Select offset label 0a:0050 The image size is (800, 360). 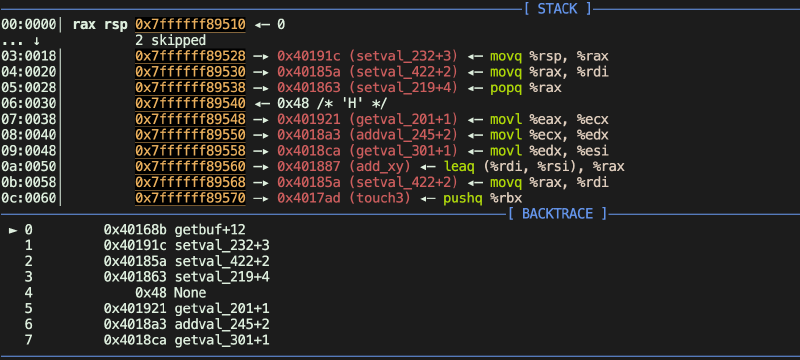(29, 167)
